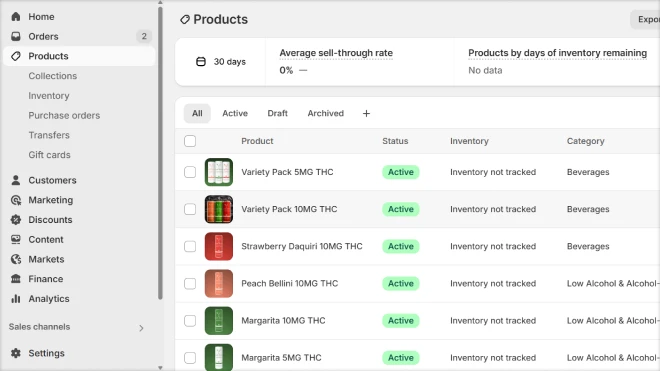Check the Variety Pack 10MG THC row
The width and height of the screenshot is (660, 371).
[x=190, y=209]
